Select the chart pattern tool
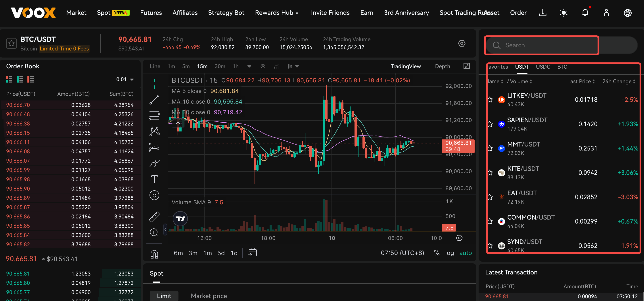644x301 pixels. [x=155, y=131]
